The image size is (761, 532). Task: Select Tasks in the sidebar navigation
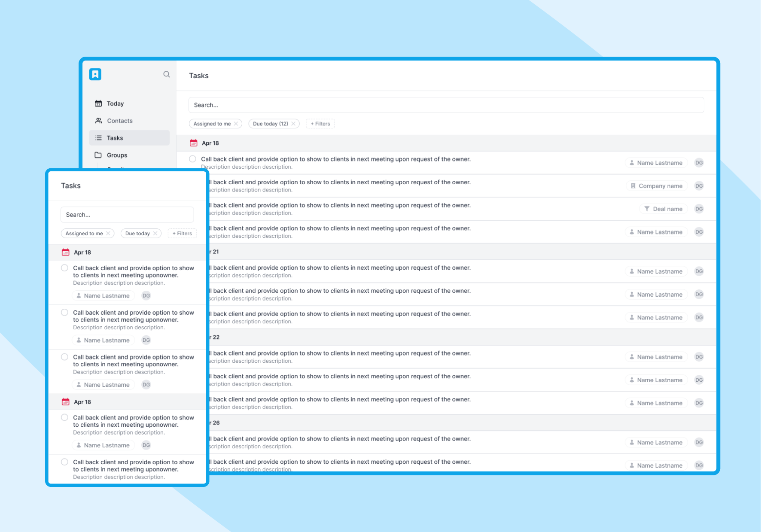pyautogui.click(x=115, y=137)
